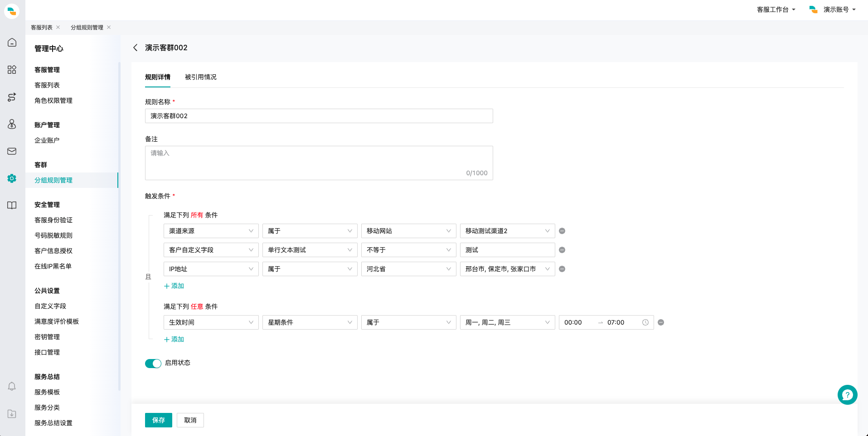The height and width of the screenshot is (436, 868).
Task: Open the 不等于 operator dropdown
Action: point(408,250)
